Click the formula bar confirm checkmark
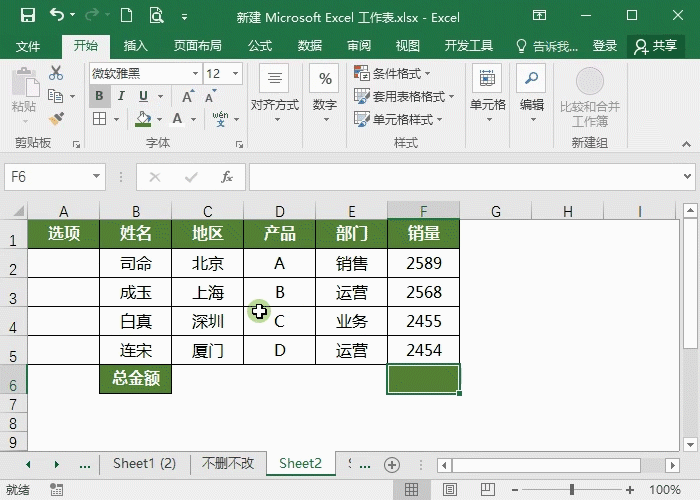Image resolution: width=700 pixels, height=500 pixels. tap(191, 177)
